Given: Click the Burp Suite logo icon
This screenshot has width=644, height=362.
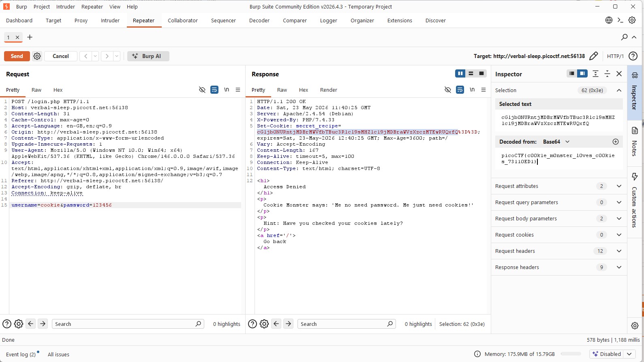Looking at the screenshot, I should (x=6, y=6).
